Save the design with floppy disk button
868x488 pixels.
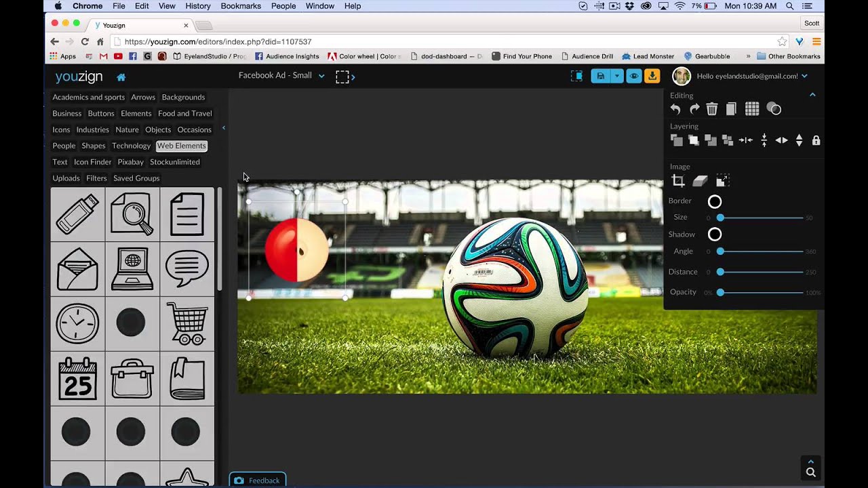point(601,76)
